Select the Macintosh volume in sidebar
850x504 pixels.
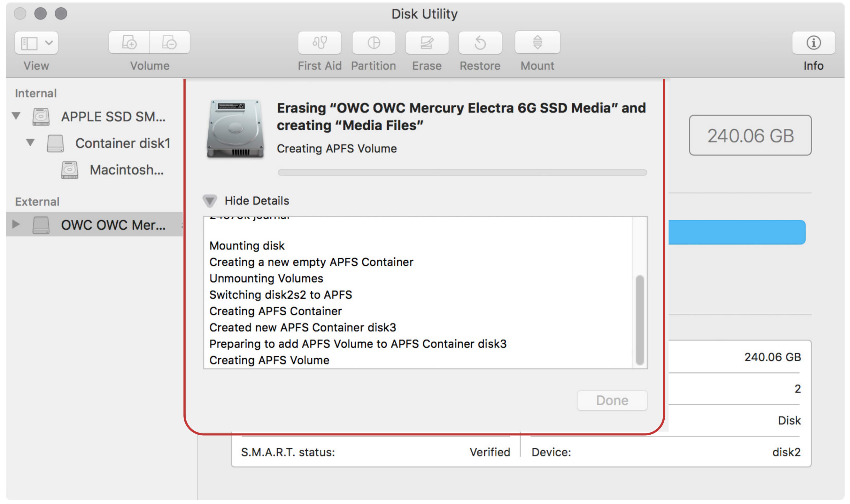[x=126, y=170]
